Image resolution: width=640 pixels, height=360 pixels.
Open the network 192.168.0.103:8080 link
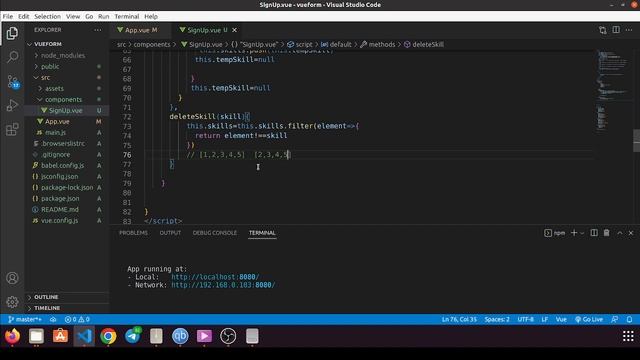[x=223, y=285]
